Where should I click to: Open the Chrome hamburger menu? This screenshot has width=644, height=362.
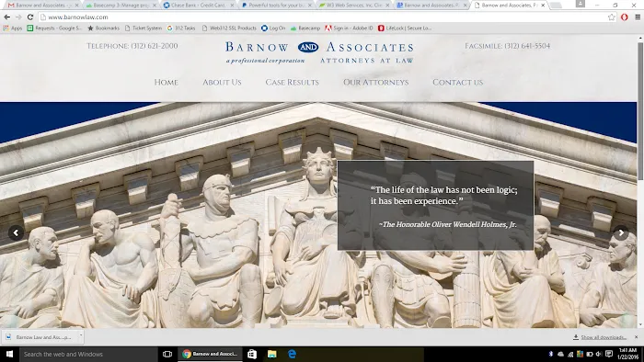coord(638,17)
